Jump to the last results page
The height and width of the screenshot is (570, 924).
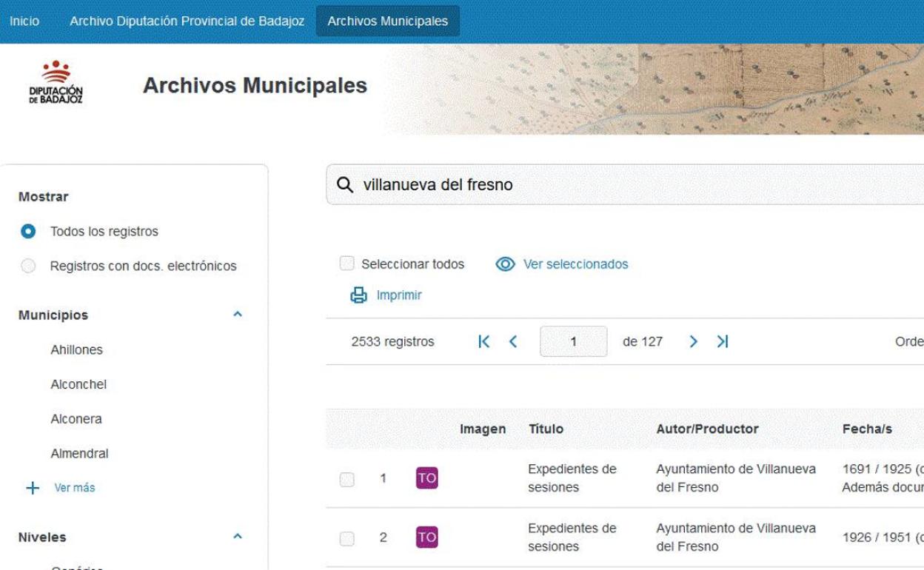point(723,341)
